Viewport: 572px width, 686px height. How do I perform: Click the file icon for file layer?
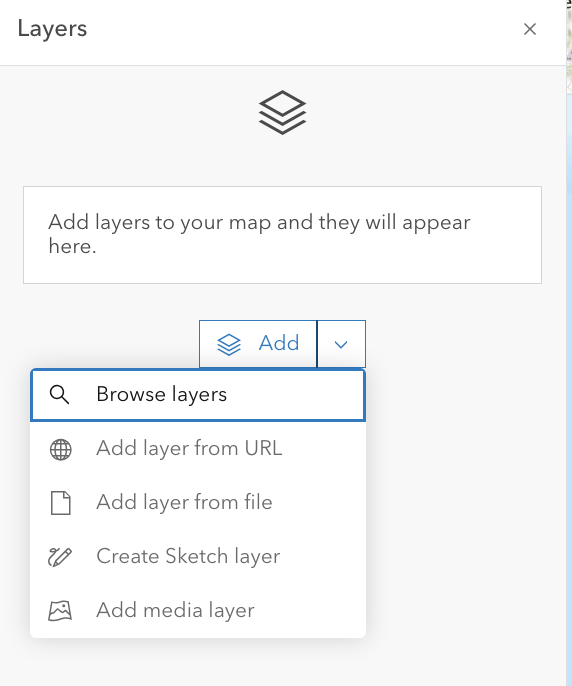click(x=60, y=503)
